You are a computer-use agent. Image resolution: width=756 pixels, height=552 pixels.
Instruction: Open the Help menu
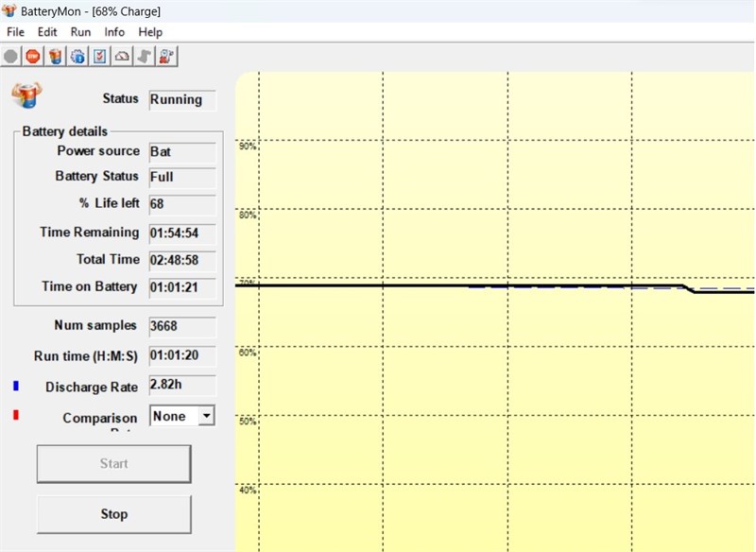[150, 32]
